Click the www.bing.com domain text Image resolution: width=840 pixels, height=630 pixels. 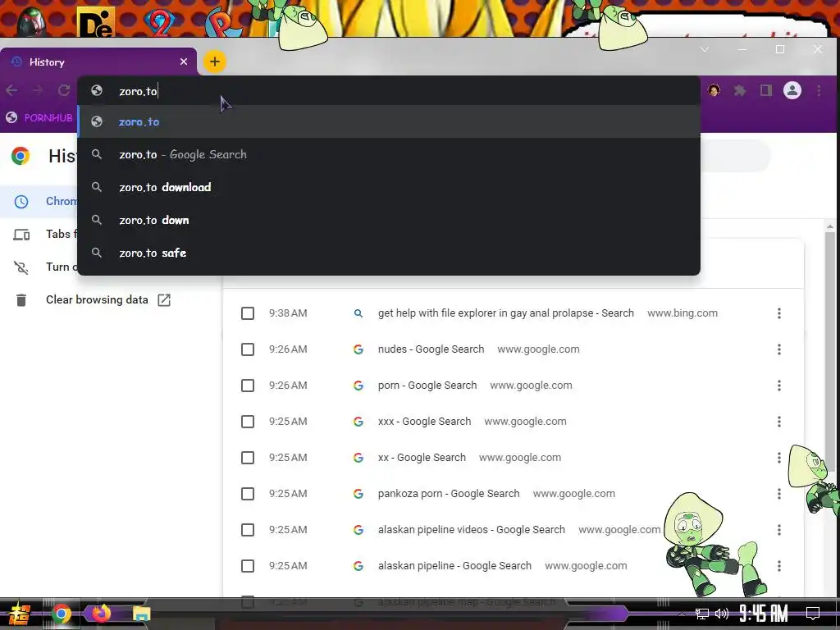(682, 313)
